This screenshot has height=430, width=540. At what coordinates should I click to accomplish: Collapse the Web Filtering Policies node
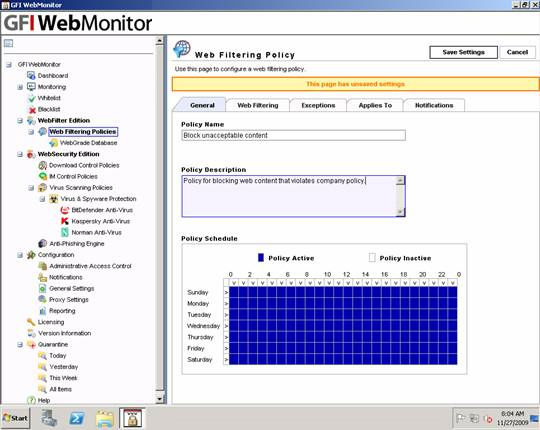[31, 132]
